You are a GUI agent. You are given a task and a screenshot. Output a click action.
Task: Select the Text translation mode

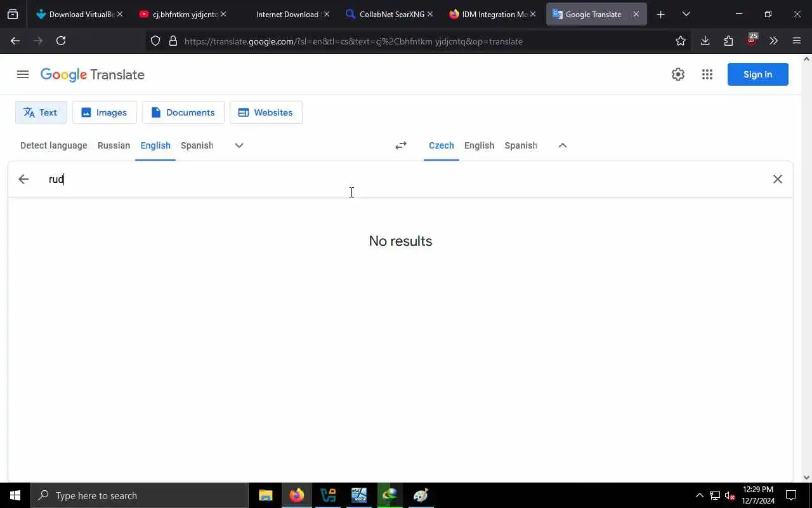point(41,112)
